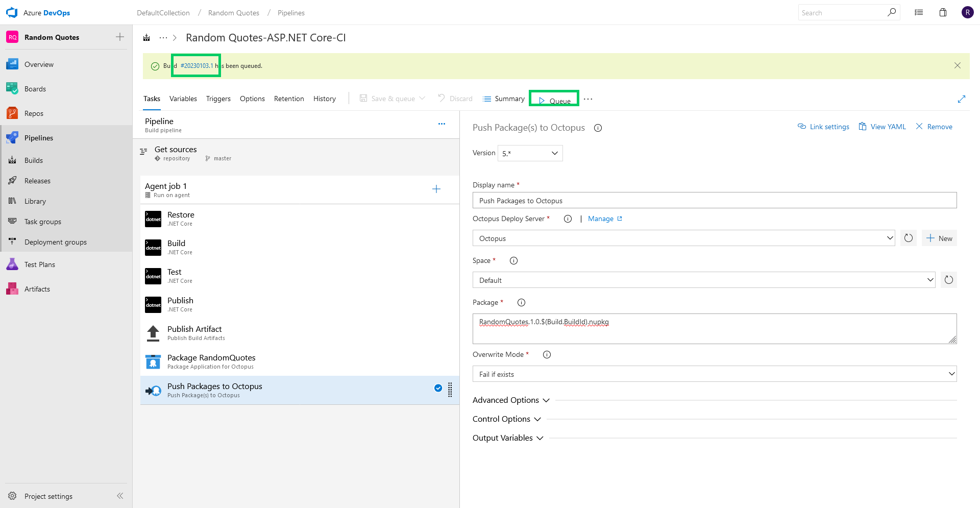Click Link settings

click(823, 127)
